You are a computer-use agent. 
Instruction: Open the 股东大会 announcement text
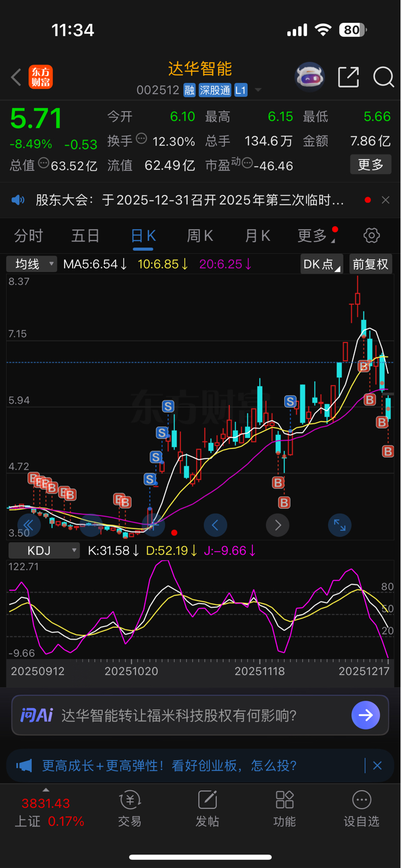(x=190, y=200)
